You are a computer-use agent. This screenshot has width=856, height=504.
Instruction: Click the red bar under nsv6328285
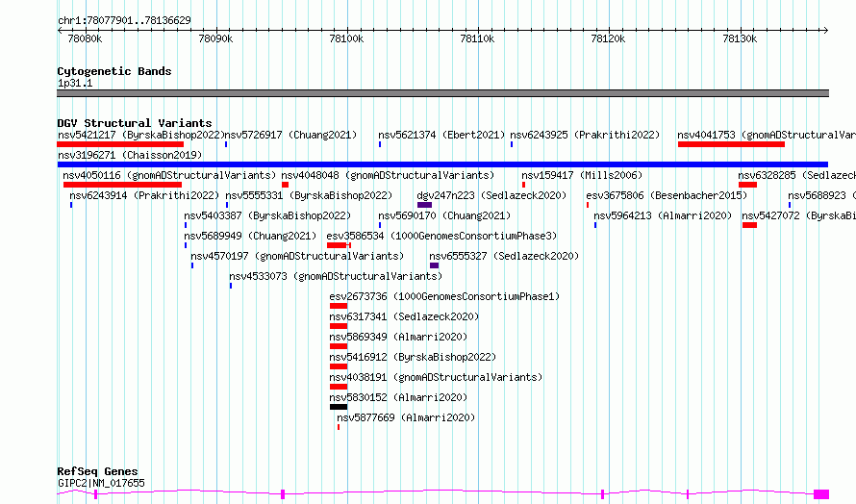coord(748,185)
